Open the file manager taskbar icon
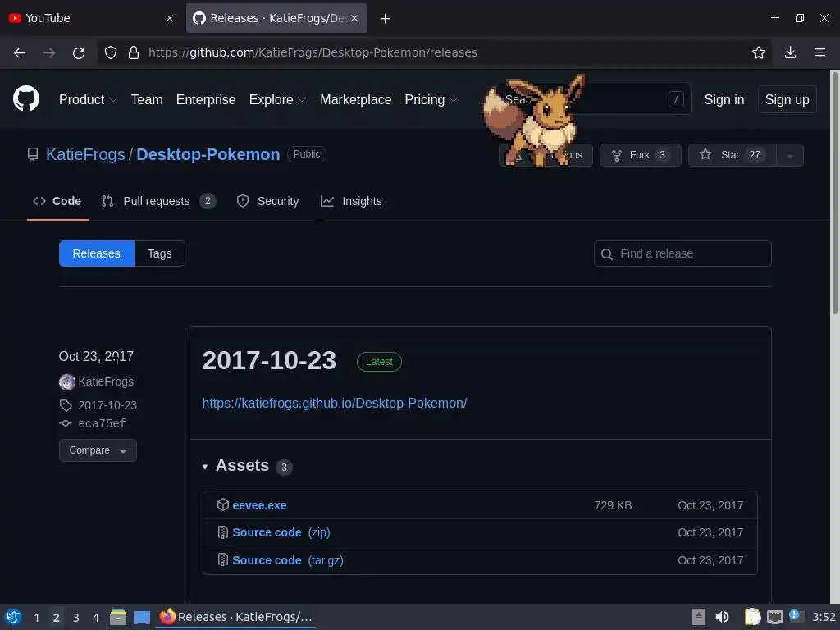This screenshot has height=630, width=840. [x=118, y=617]
